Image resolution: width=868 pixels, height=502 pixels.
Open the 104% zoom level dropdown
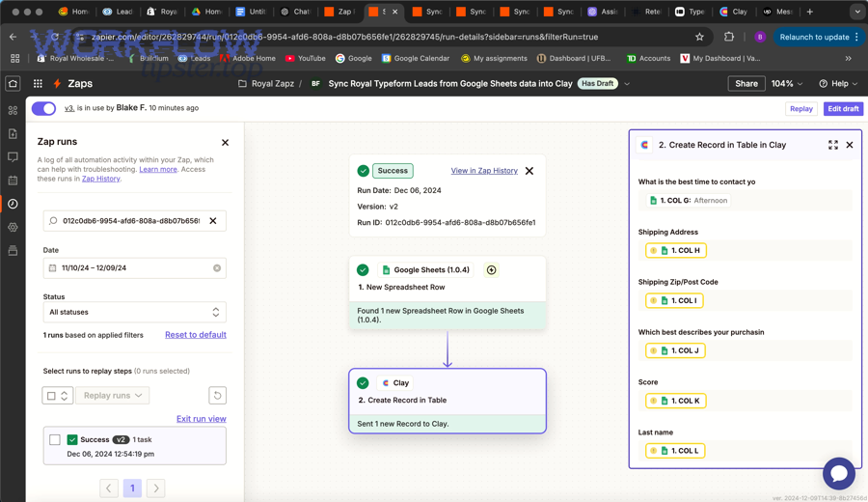[786, 84]
